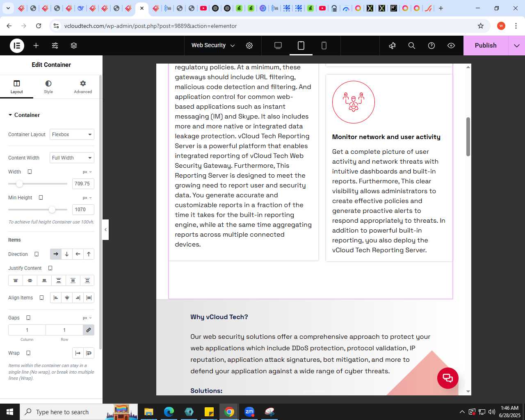Screen dimensions: 525x420
Task: Set direction to Row horizontal
Action: (56, 254)
